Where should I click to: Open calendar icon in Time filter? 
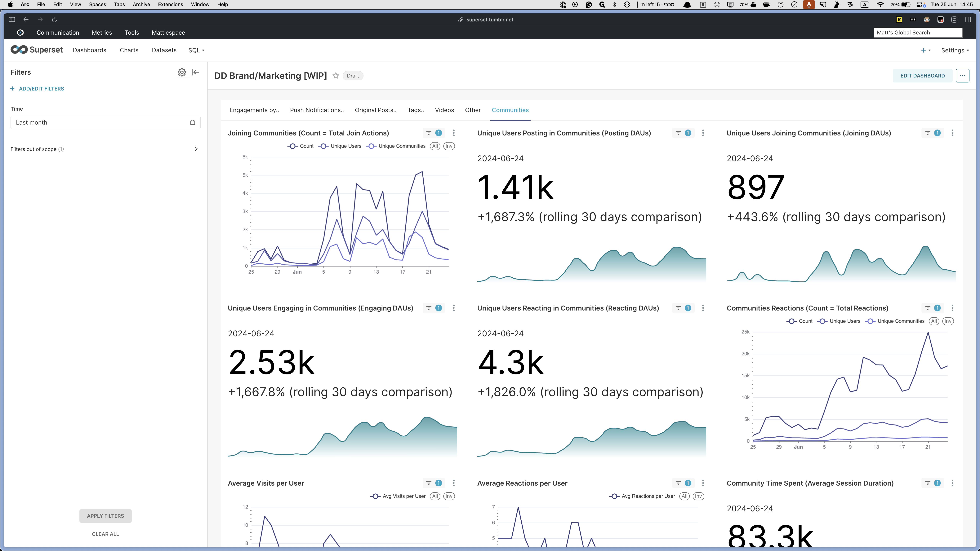coord(193,122)
